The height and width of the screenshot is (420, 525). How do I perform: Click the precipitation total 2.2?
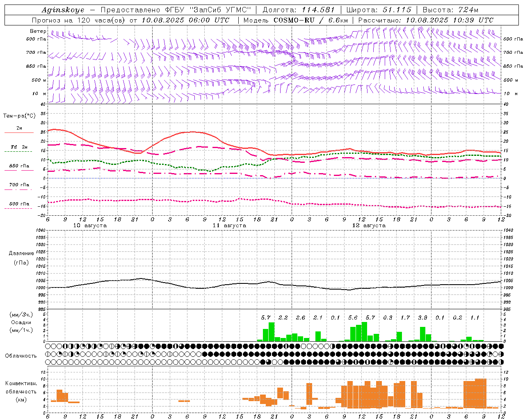pos(283,318)
